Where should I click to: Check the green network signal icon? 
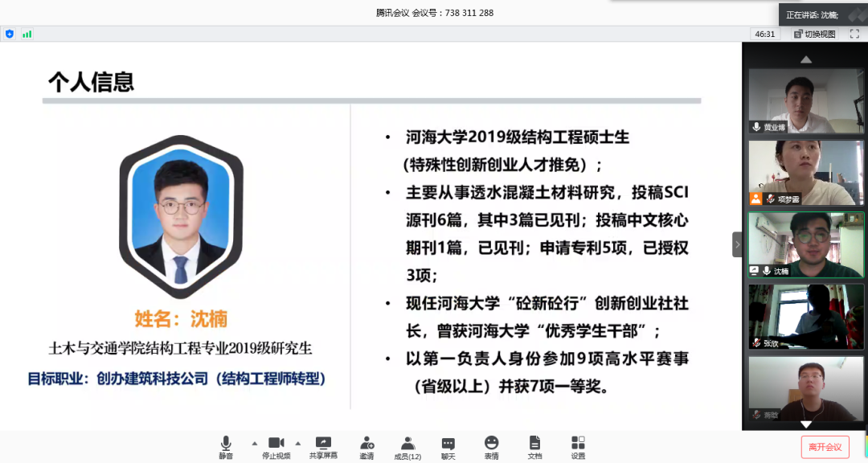click(27, 34)
